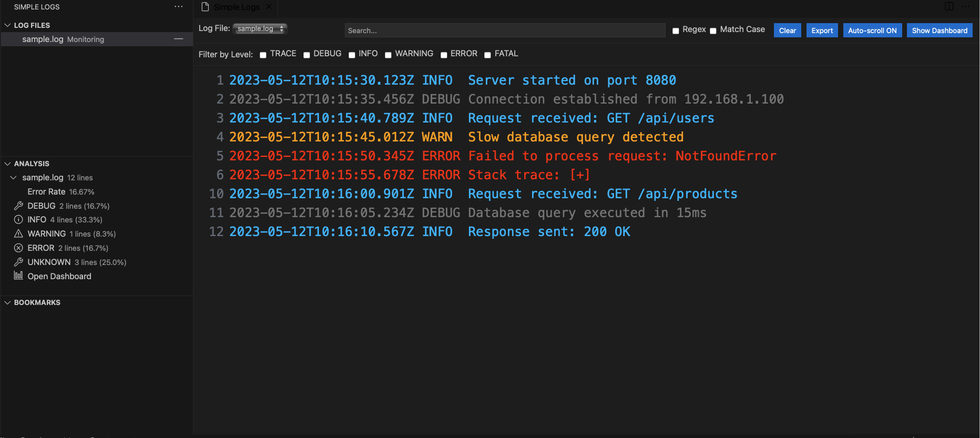Viewport: 980px width, 438px height.
Task: Select UNKNOWN 3 lines analysis row
Action: point(97,262)
